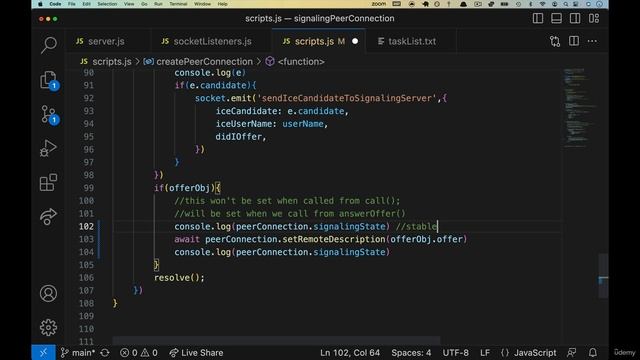Open the Go menu
This screenshot has height=360, width=640.
144,4
